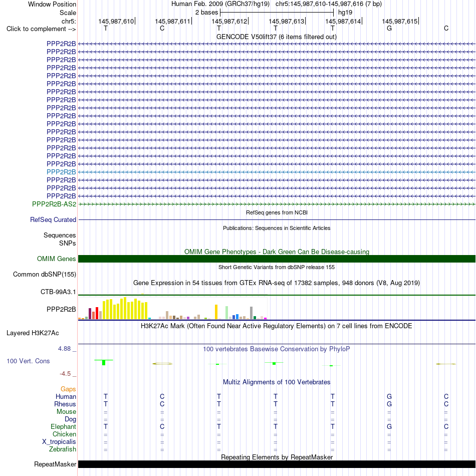476x476 pixels.
Task: Click the 145,987,615 coordinate on the ruler
Action: pyautogui.click(x=399, y=21)
